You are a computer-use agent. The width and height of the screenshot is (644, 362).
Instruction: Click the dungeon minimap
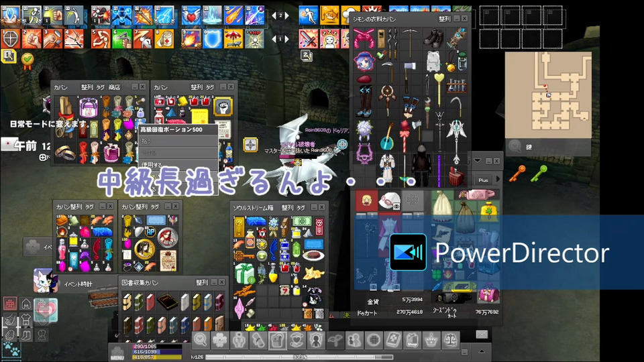coord(548,95)
